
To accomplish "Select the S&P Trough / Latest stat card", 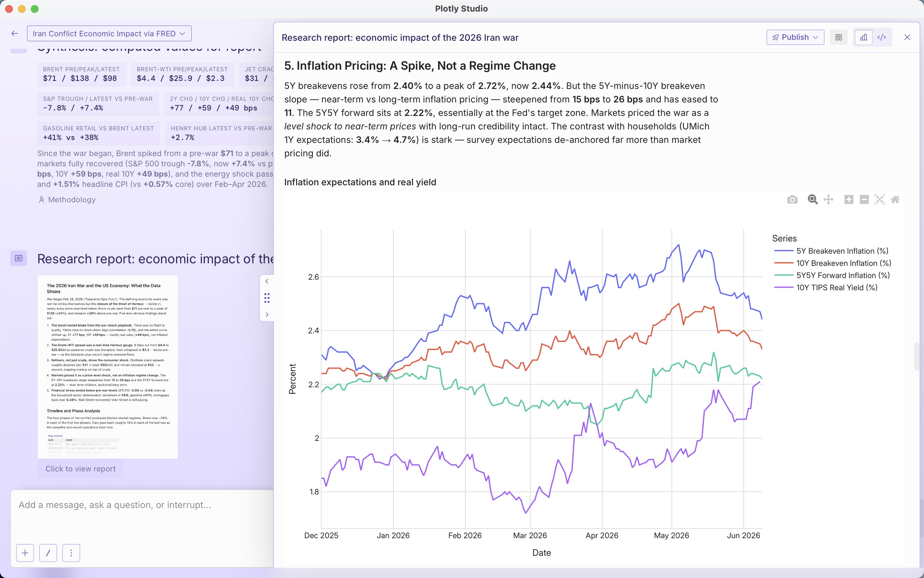I will [98, 104].
